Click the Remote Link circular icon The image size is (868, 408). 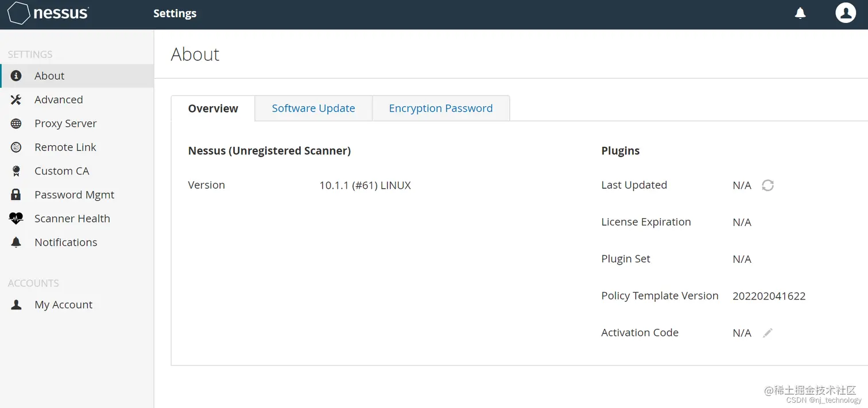(x=16, y=147)
